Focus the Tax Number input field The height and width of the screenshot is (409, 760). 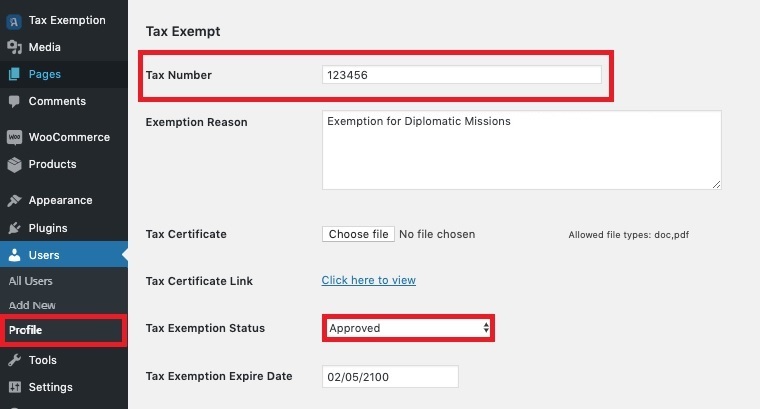[461, 75]
